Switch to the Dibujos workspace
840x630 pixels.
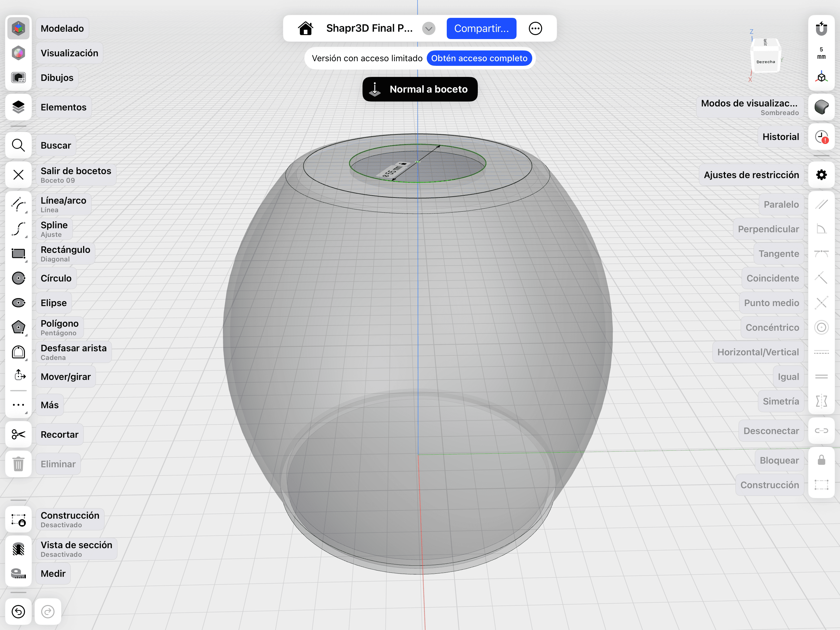point(18,78)
